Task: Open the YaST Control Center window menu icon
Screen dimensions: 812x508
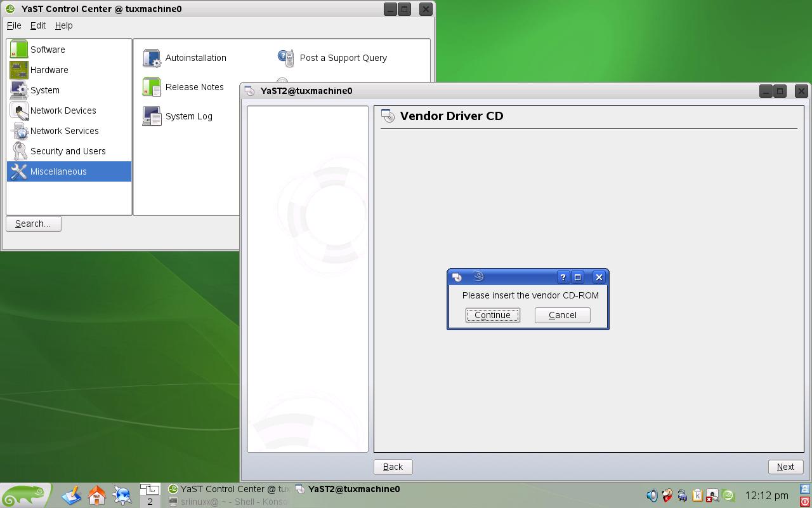Action: [10, 9]
